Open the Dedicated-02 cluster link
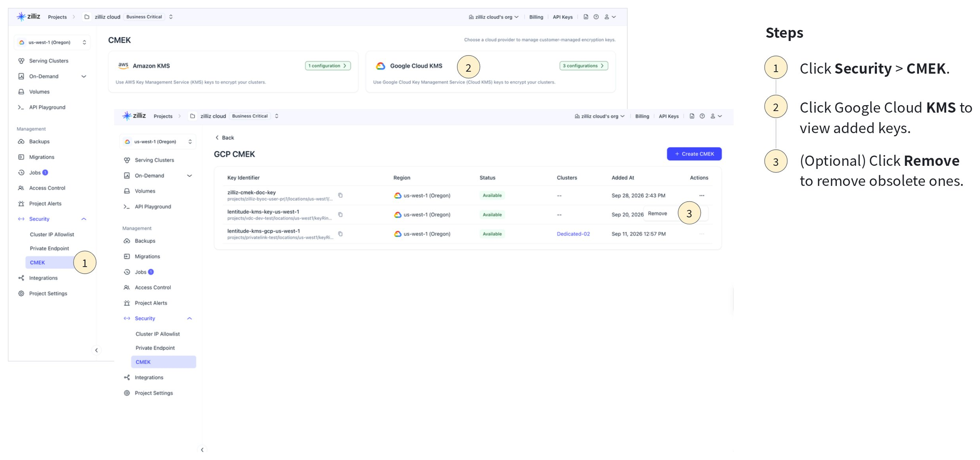 tap(573, 234)
